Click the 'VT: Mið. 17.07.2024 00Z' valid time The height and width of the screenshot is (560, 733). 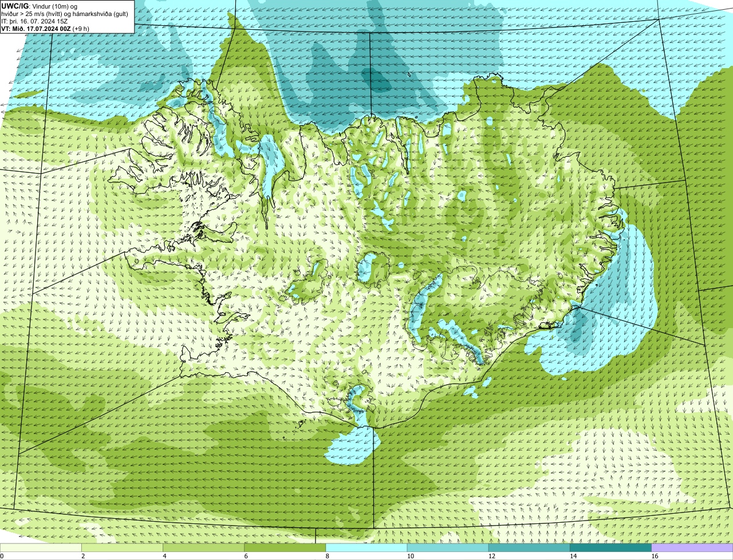(x=37, y=29)
